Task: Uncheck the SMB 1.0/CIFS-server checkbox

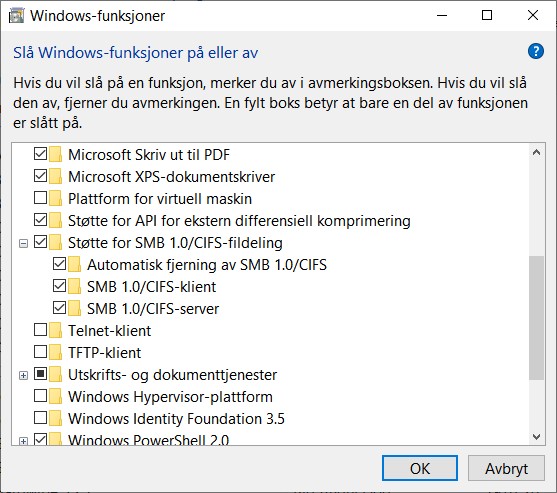Action: click(59, 308)
